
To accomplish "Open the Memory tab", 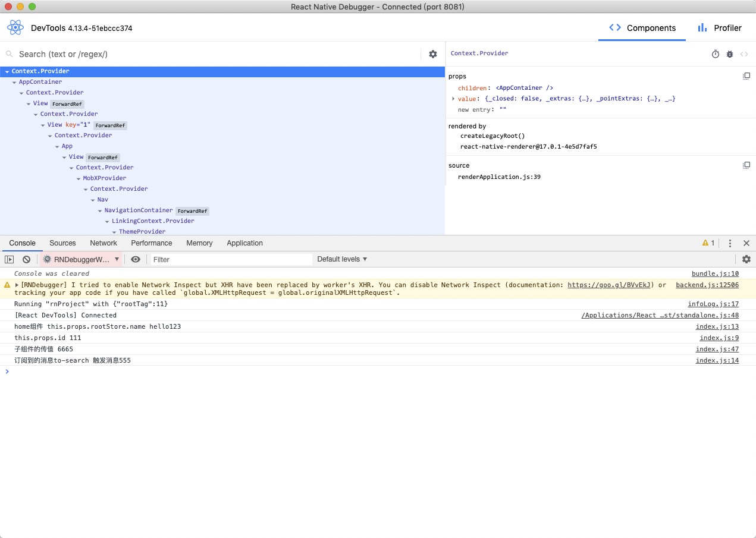I will pyautogui.click(x=199, y=243).
